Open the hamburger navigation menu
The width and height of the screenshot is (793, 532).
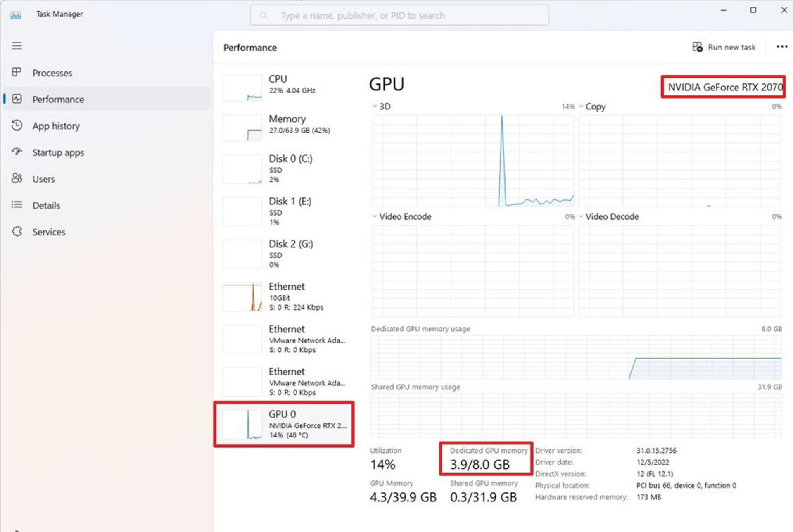(x=17, y=45)
